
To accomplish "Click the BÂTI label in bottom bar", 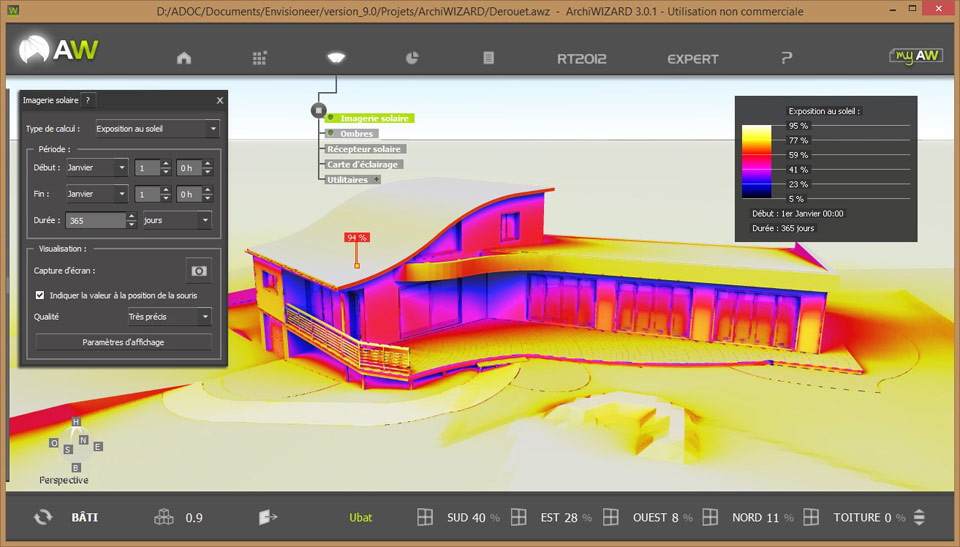I will point(84,518).
